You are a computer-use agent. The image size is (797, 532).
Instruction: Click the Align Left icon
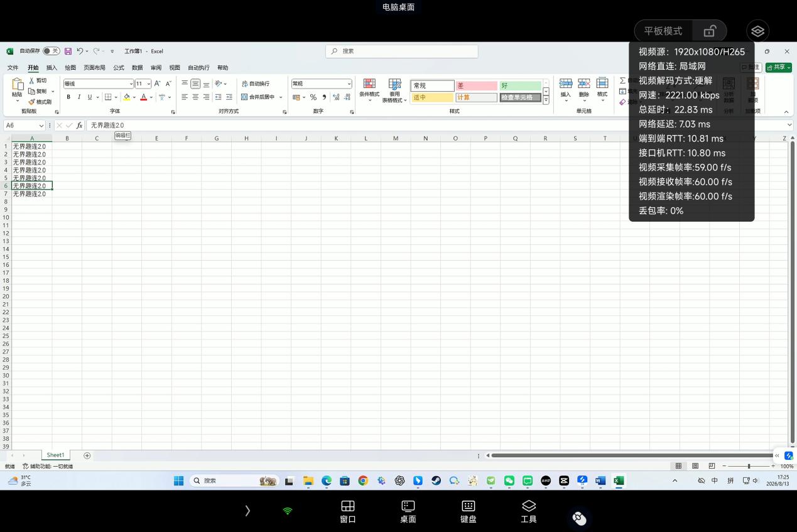point(185,97)
